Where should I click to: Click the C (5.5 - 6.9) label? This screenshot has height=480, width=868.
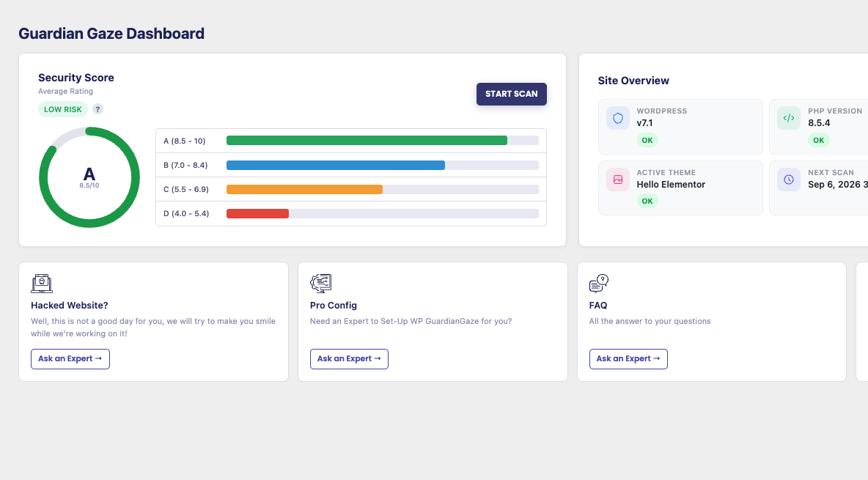(186, 189)
